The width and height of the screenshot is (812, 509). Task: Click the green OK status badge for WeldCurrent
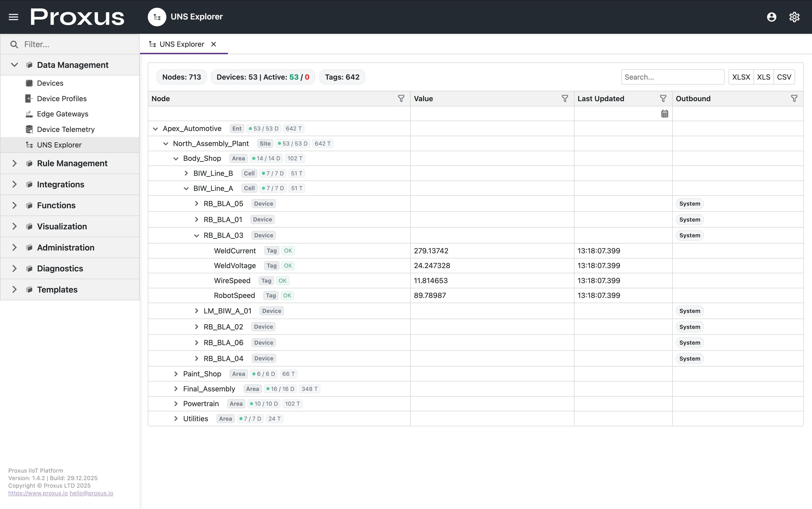point(287,251)
